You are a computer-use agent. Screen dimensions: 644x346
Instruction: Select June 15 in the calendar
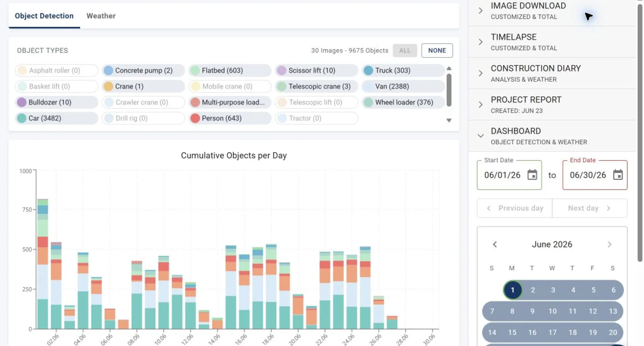[512, 332]
